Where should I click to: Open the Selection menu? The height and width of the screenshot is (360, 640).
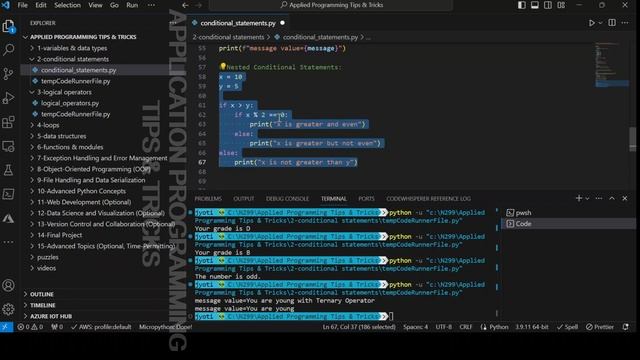67,5
